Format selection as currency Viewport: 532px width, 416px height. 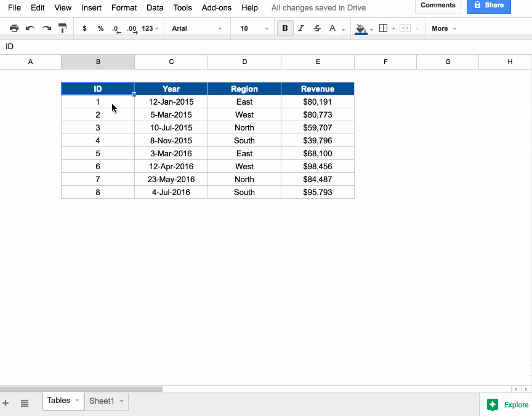(84, 28)
